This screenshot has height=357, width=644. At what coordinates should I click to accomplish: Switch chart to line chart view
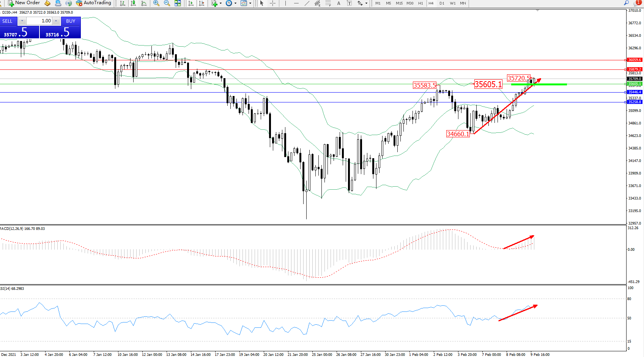click(x=144, y=3)
